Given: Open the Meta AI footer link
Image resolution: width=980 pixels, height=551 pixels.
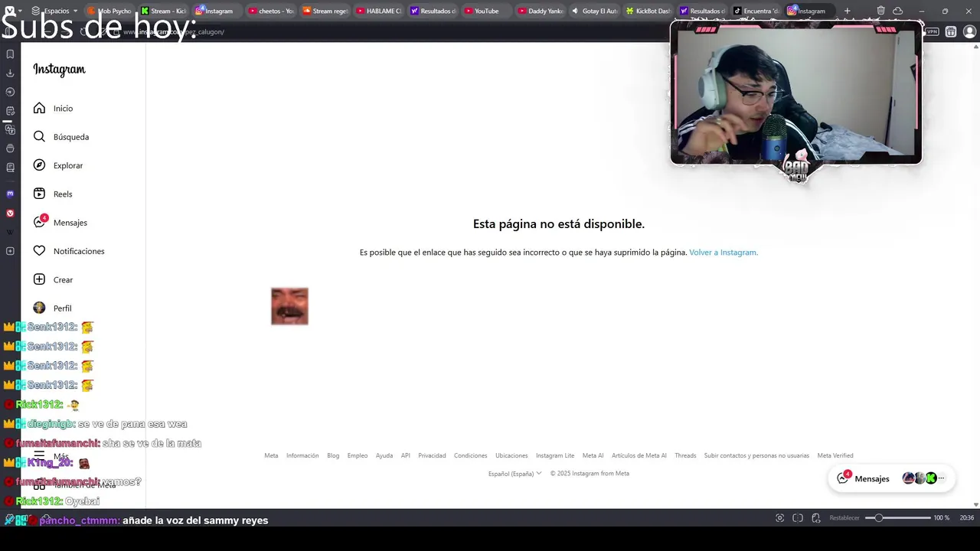Looking at the screenshot, I should tap(593, 455).
